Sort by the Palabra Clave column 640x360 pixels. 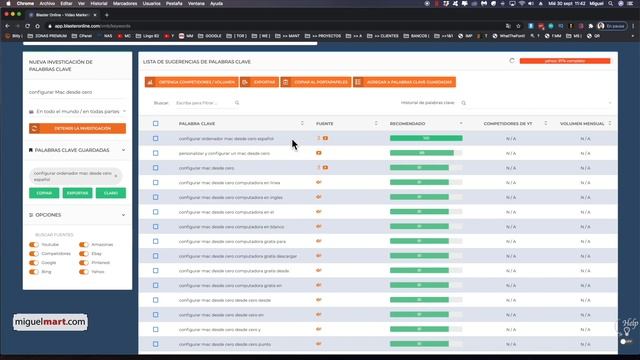click(302, 123)
